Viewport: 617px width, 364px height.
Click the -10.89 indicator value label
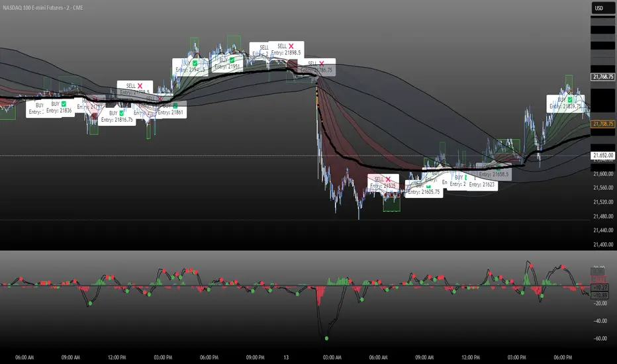point(600,295)
